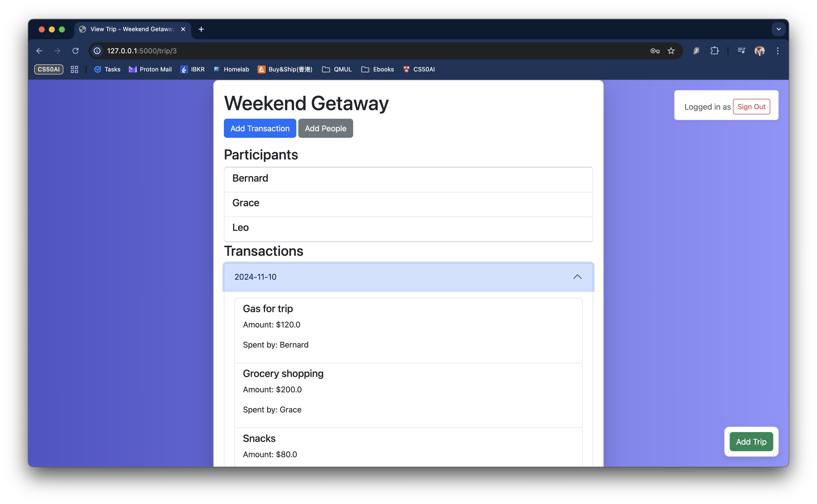Open saved passwords key icon
Screen dimensions: 817x504
[x=655, y=51]
